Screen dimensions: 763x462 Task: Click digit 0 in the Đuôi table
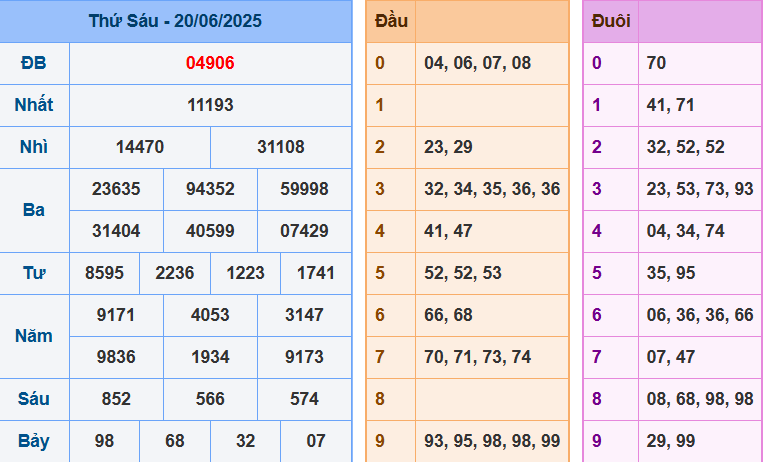[x=597, y=63]
